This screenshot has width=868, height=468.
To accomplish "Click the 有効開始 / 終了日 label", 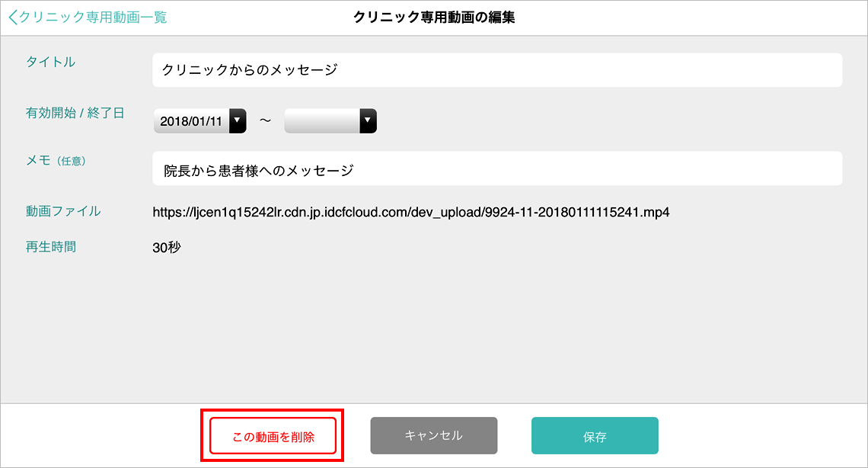I will coord(75,113).
